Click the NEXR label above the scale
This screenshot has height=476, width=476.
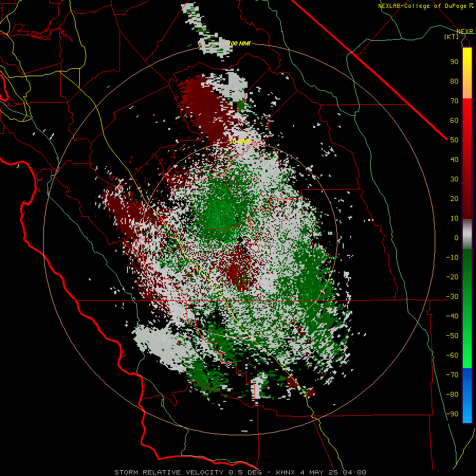pos(465,32)
